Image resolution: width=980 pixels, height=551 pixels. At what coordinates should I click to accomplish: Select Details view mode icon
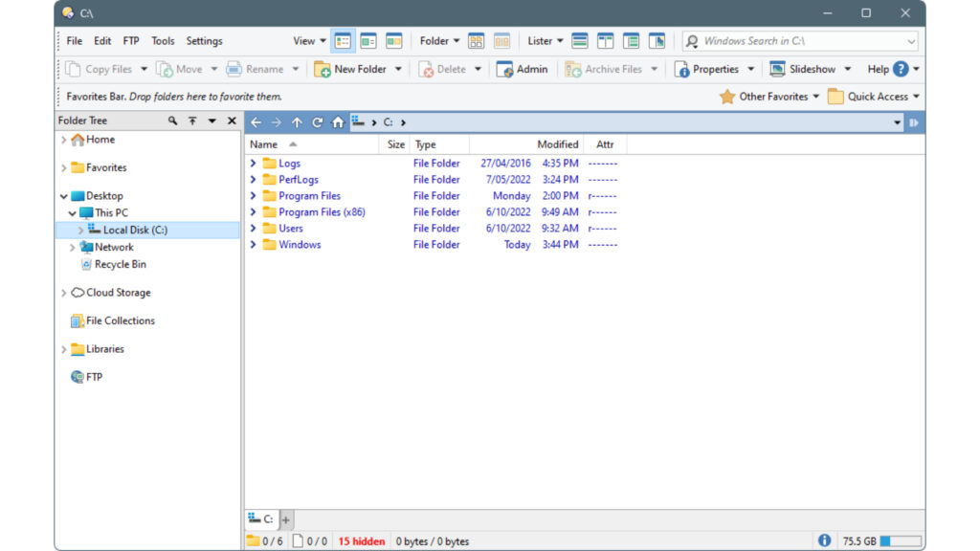(x=343, y=41)
